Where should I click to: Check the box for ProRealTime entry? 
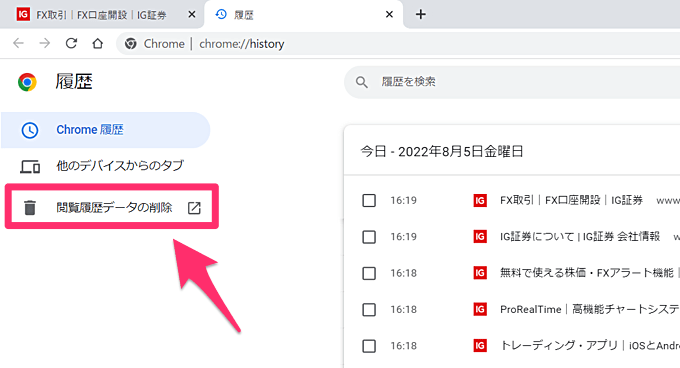pyautogui.click(x=369, y=309)
